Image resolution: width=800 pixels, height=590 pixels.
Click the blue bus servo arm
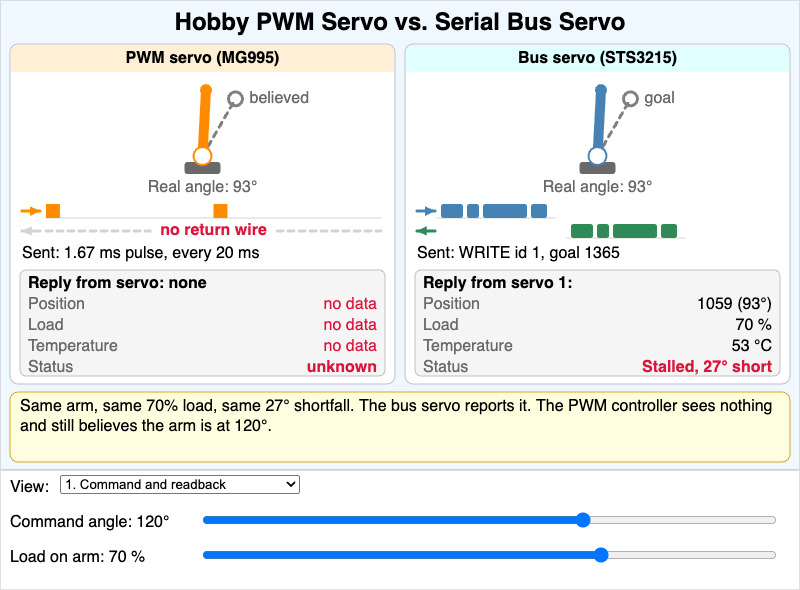coord(599,119)
